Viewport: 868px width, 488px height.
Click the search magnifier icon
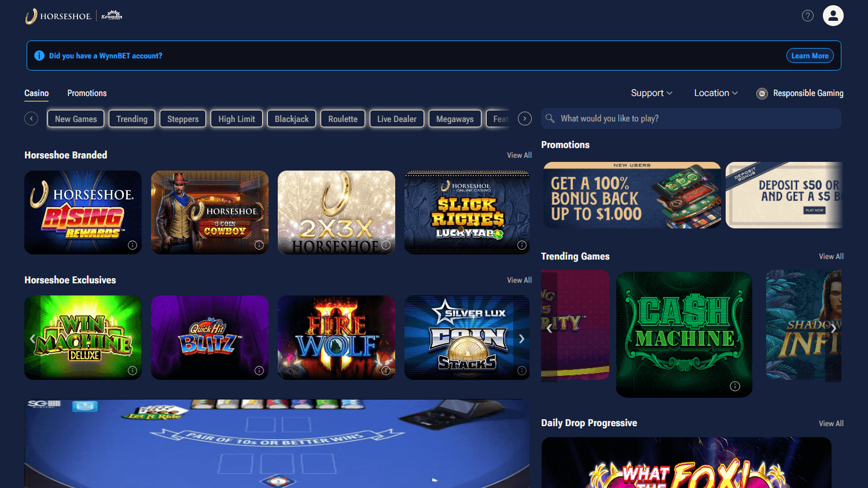pos(550,118)
